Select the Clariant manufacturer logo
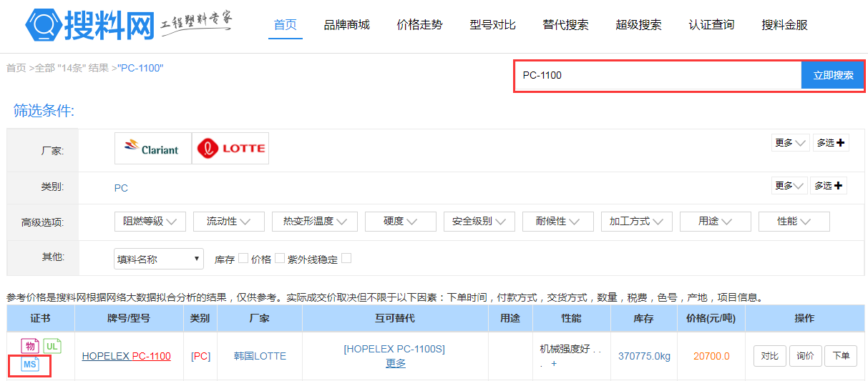868x381 pixels. pyautogui.click(x=153, y=149)
